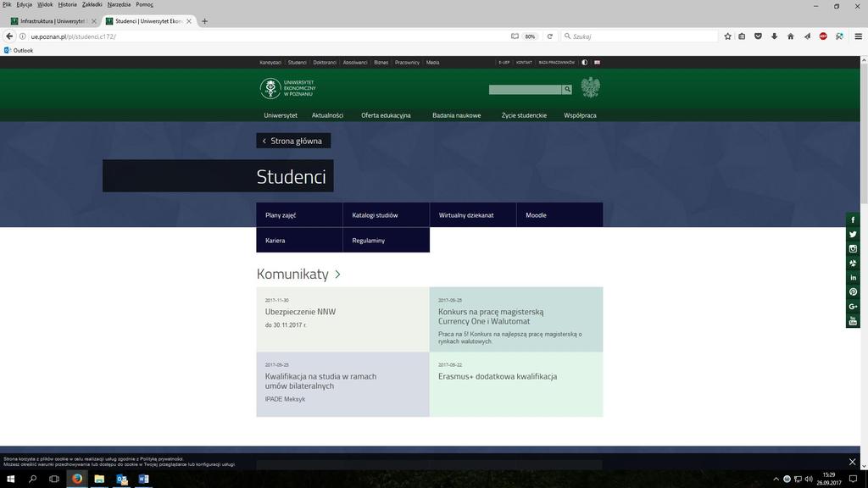Switch site language via English flag
Image resolution: width=868 pixels, height=488 pixels.
click(597, 63)
